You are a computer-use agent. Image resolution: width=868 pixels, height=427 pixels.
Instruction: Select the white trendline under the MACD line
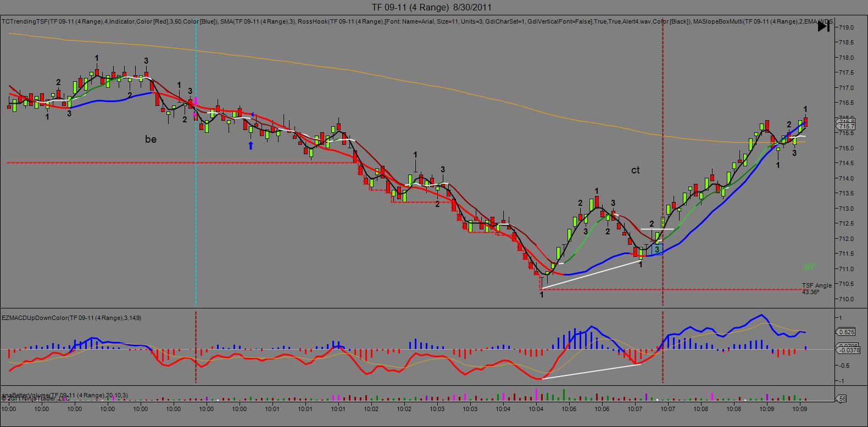[x=591, y=372]
